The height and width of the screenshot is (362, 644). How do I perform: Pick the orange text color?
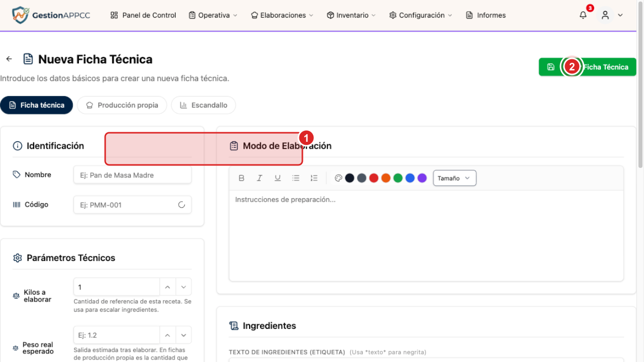(386, 178)
